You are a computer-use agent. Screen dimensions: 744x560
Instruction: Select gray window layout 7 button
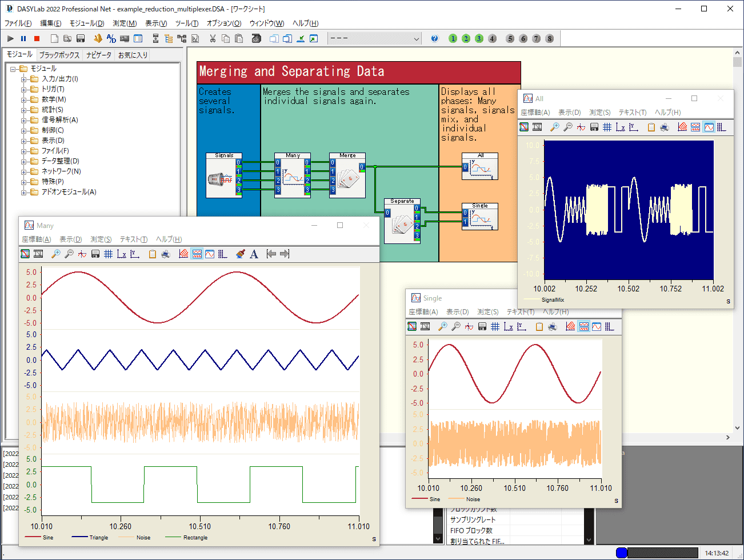click(x=537, y=38)
